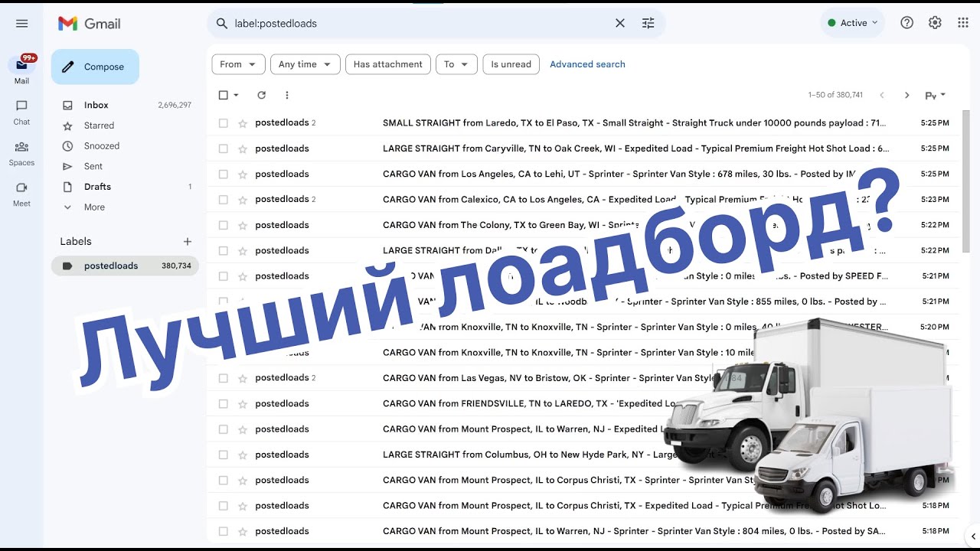The image size is (980, 551).
Task: Apply the Has attachment filter
Action: pyautogui.click(x=388, y=64)
